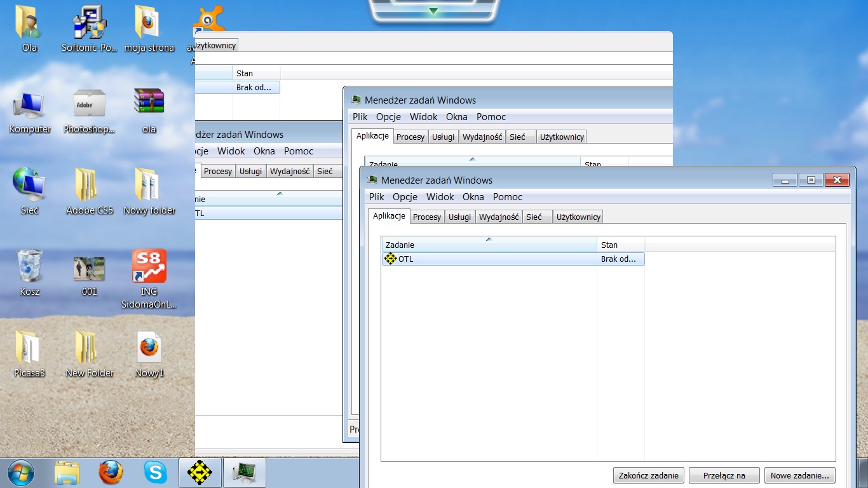Screen dimensions: 868x488
Task: Open the Ola user folder icon
Action: pos(29,29)
